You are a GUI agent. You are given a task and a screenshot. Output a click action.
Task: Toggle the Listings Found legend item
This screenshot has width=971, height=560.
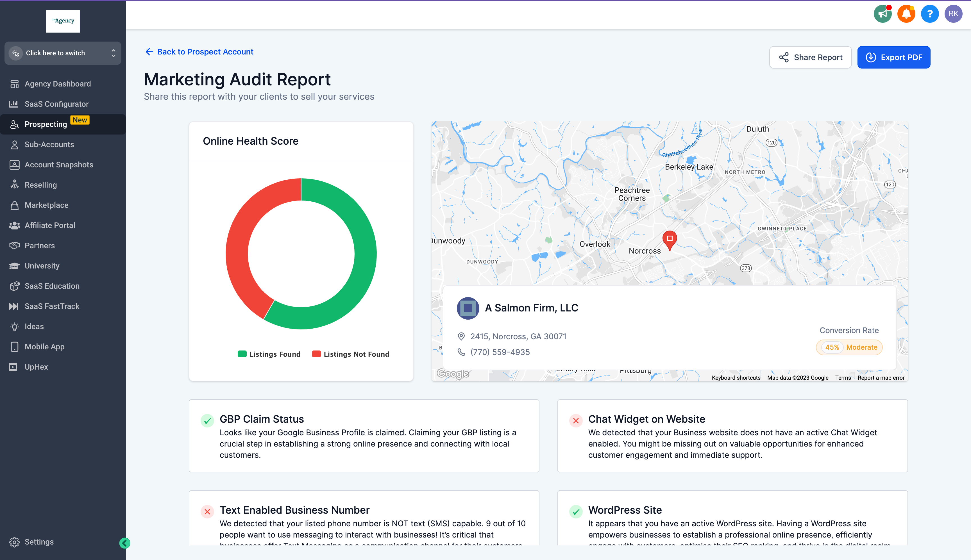click(269, 354)
